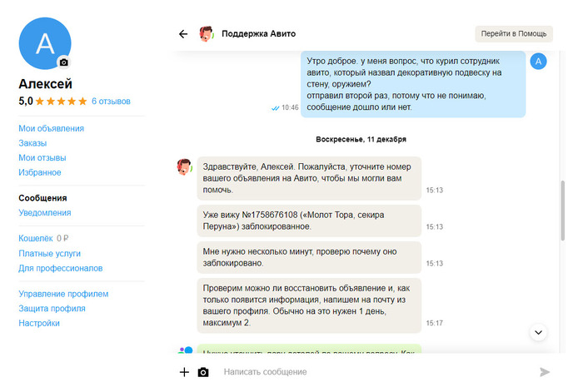583x392 pixels.
Task: Click the profile name 'Алексей'
Action: coord(45,84)
